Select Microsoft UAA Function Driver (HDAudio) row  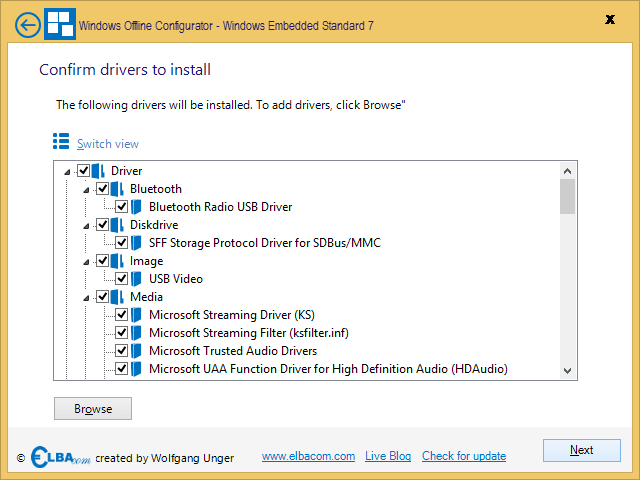coord(328,369)
